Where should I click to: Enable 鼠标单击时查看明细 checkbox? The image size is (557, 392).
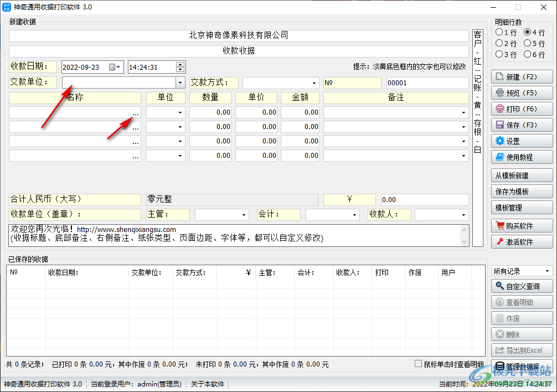tap(417, 363)
